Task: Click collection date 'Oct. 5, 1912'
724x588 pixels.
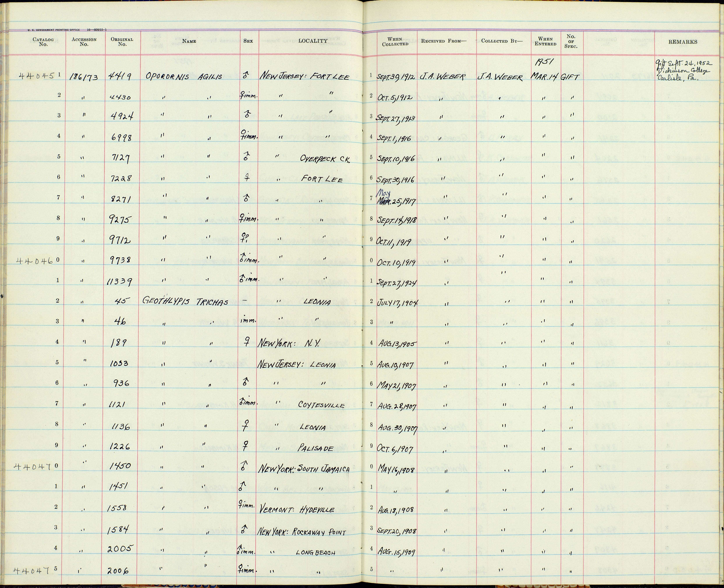Action: pyautogui.click(x=395, y=97)
